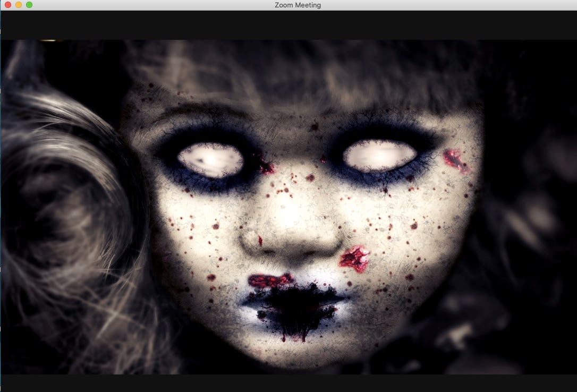This screenshot has width=577, height=392.
Task: Click the doll's chin in the video
Action: [x=298, y=353]
